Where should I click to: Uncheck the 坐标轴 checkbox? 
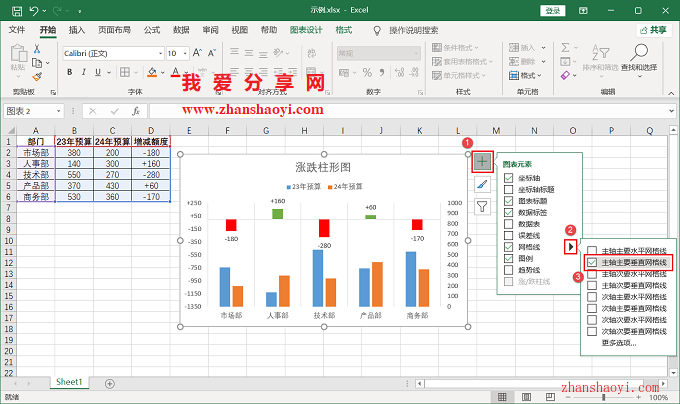click(x=509, y=178)
